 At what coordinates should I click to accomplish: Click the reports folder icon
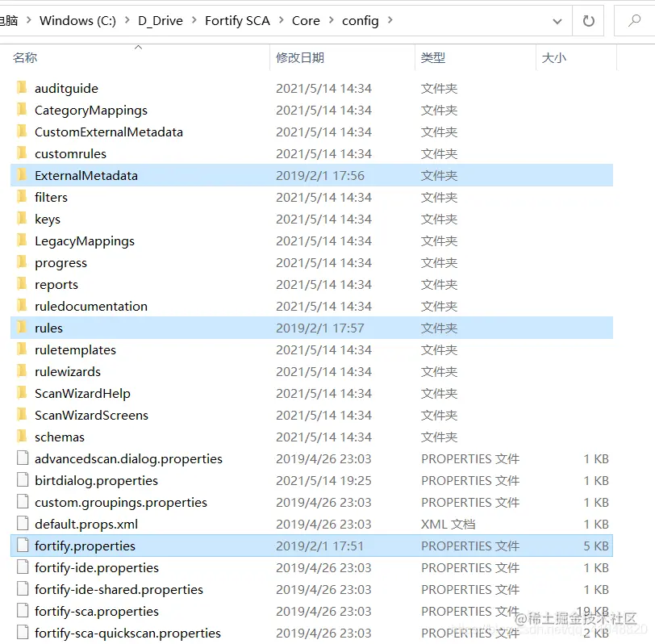pos(22,284)
